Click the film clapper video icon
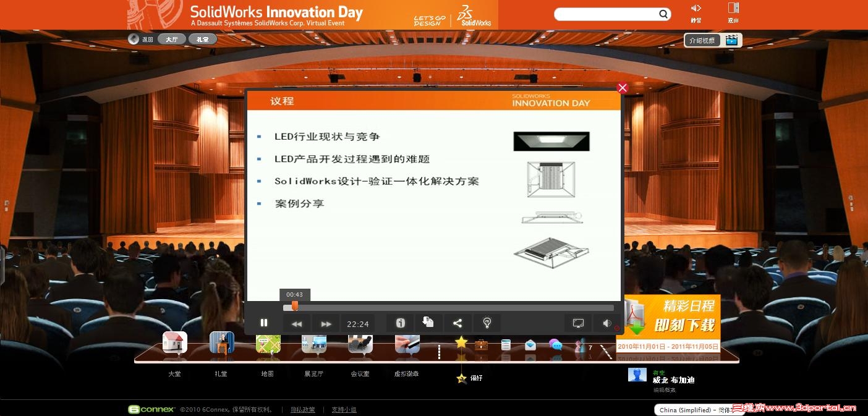This screenshot has height=416, width=868. [x=731, y=40]
